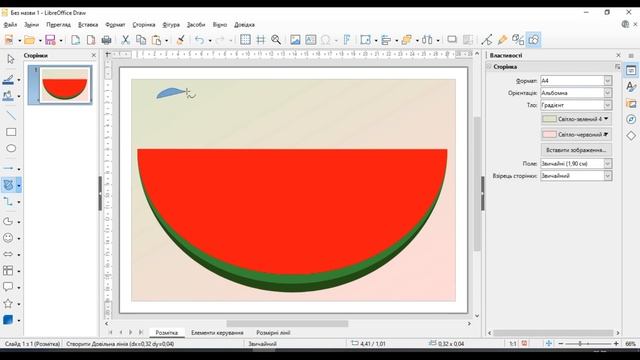Click the Clone Formatting brush icon
Image resolution: width=640 pixels, height=360 pixels.
pos(180,40)
